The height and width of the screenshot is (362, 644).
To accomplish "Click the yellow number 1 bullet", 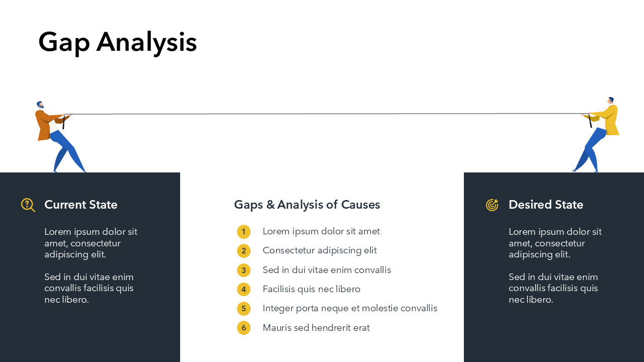I will [x=244, y=232].
